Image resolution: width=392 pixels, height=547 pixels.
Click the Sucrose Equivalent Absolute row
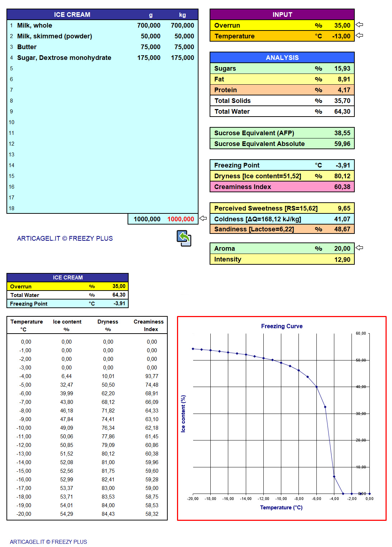(x=282, y=144)
